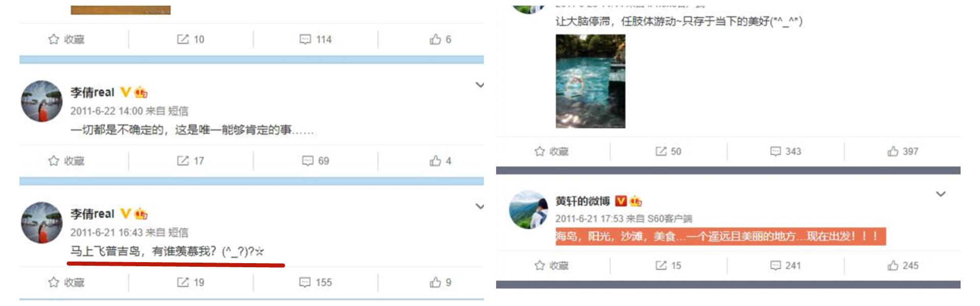Open the 李倩real profile name on 6-22 post
980x306 pixels.
coord(92,92)
